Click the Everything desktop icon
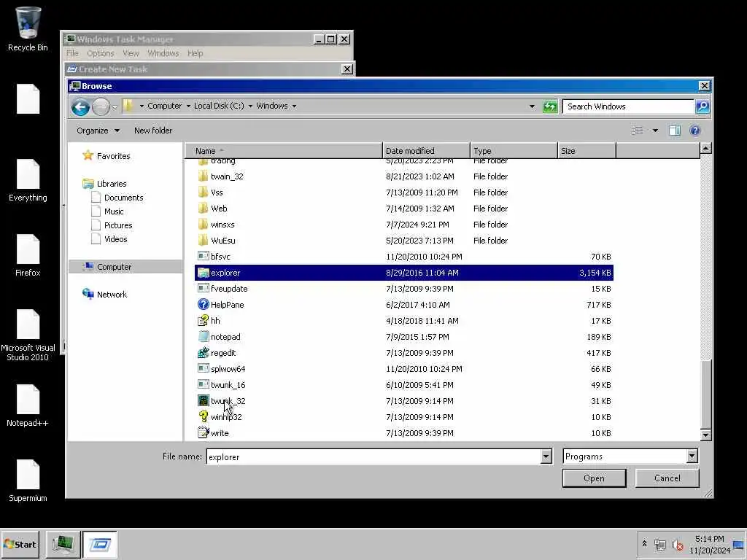Screen dimensions: 747x560 28,180
